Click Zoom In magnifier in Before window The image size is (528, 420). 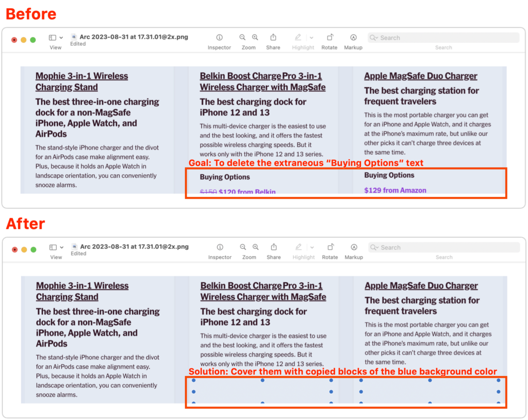click(255, 38)
